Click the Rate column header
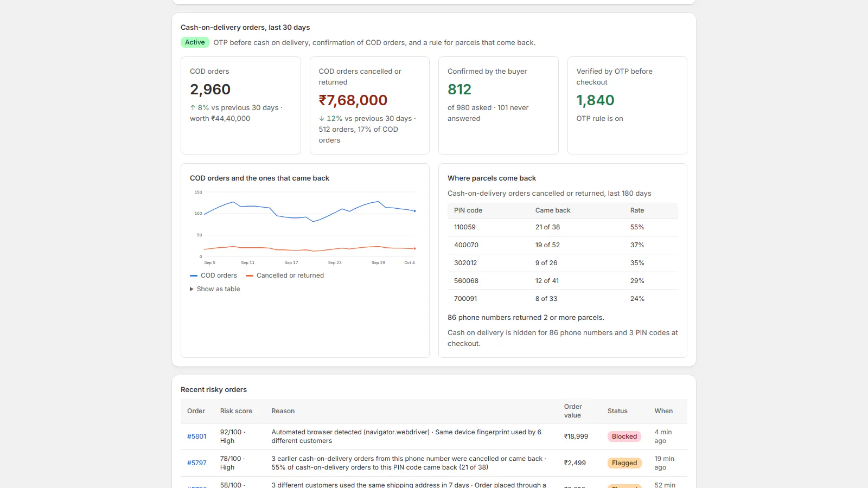 click(637, 210)
